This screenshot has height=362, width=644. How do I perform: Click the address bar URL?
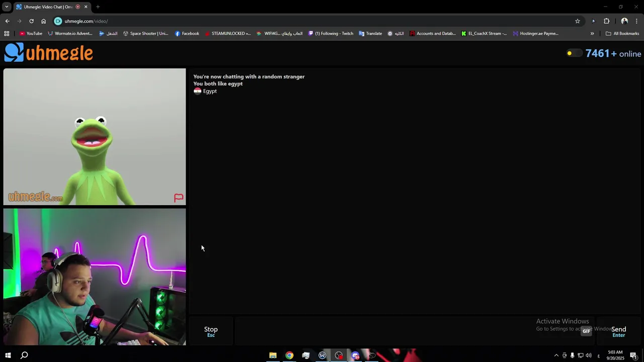86,21
